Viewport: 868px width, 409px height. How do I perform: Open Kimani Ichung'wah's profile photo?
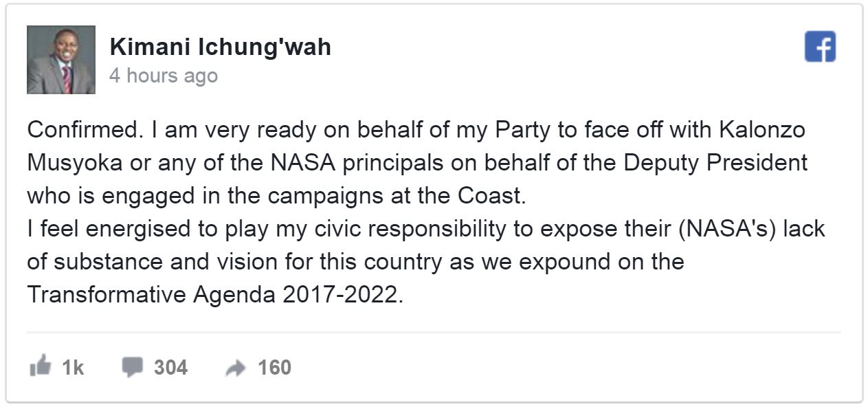tap(60, 60)
